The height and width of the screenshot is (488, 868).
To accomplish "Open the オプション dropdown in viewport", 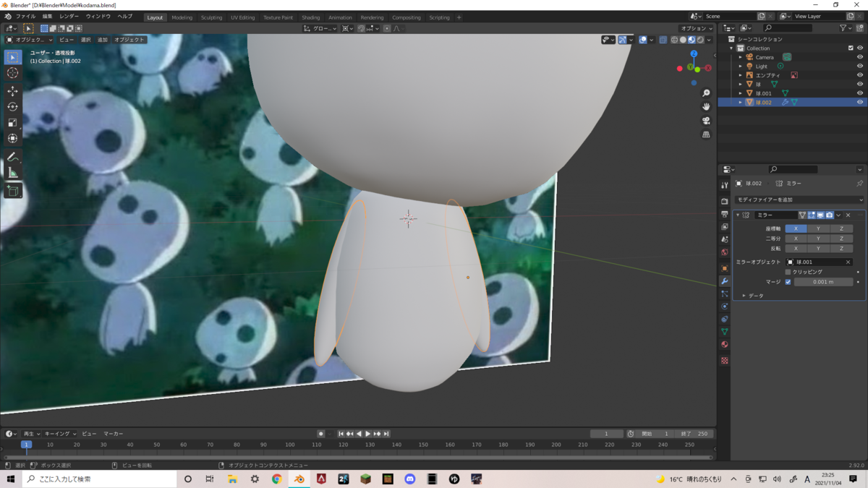I will click(697, 28).
